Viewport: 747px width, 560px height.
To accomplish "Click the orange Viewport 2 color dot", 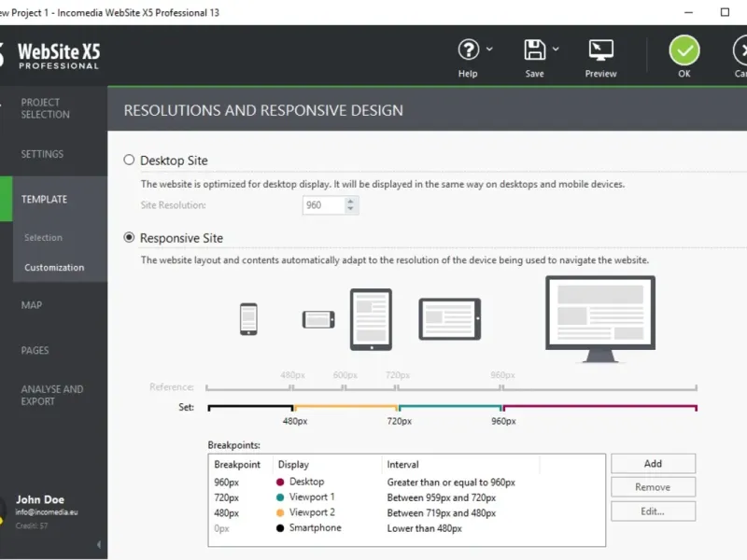I will 280,512.
